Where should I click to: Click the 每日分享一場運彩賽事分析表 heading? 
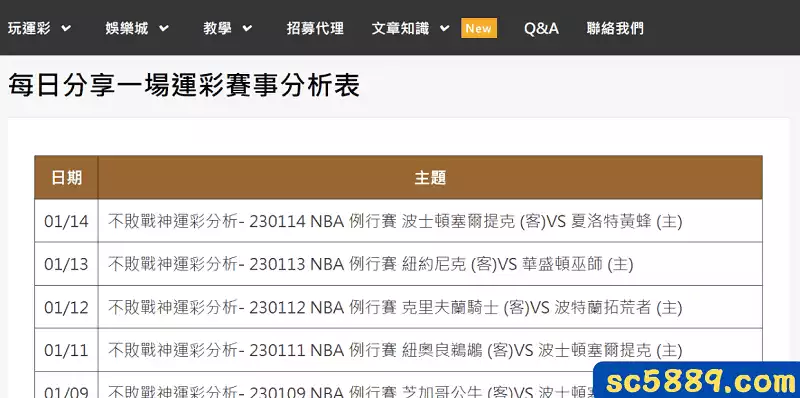[184, 85]
